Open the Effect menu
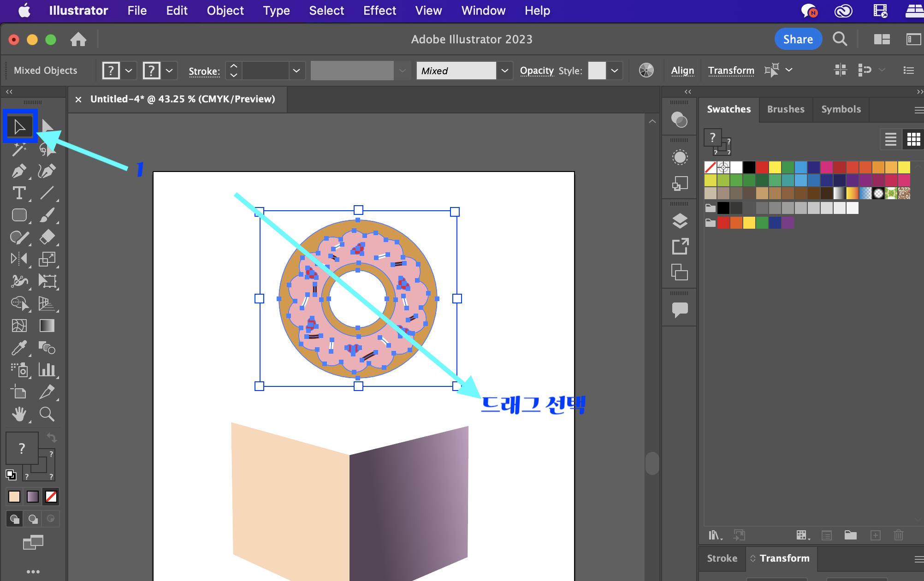Viewport: 924px width, 581px height. tap(379, 11)
